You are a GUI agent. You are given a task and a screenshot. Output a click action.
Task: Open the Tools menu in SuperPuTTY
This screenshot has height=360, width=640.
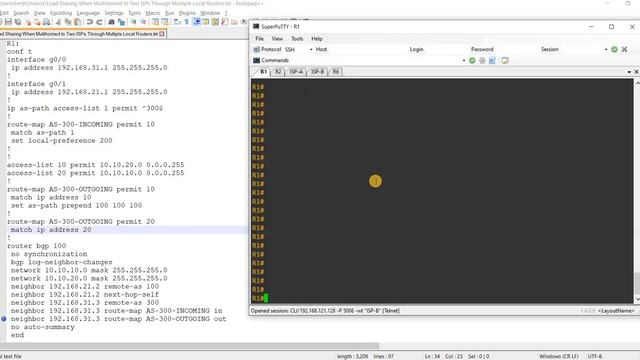[297, 39]
